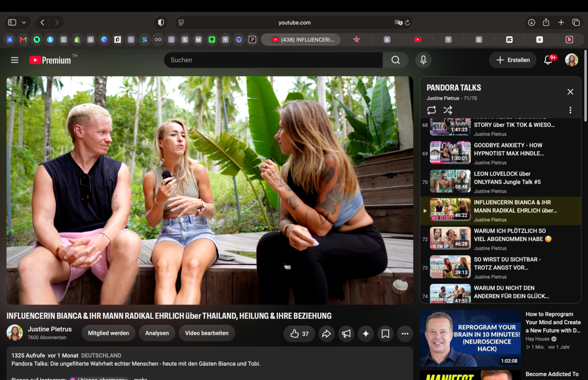The width and height of the screenshot is (588, 380).
Task: Click the youtube.com address bar
Action: click(294, 23)
